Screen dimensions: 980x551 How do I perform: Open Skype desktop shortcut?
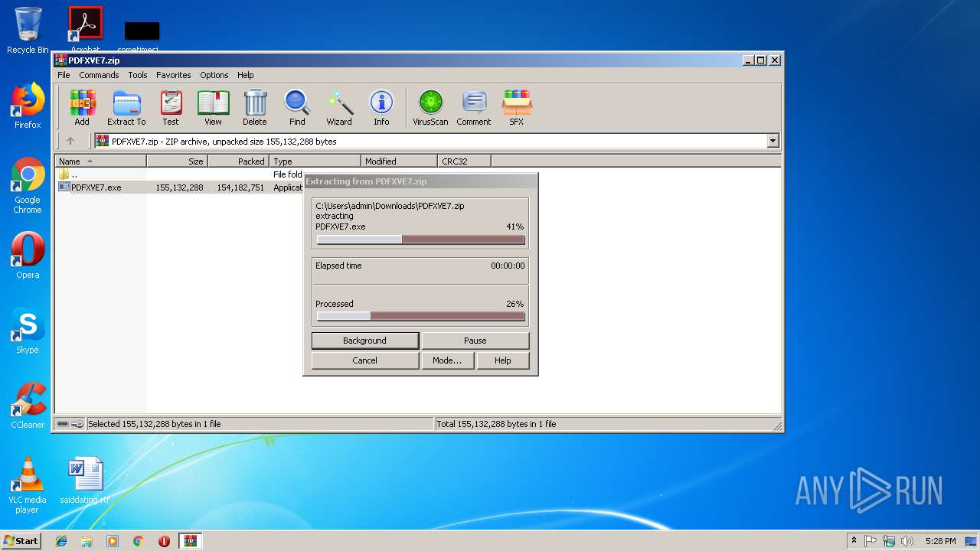pyautogui.click(x=28, y=331)
